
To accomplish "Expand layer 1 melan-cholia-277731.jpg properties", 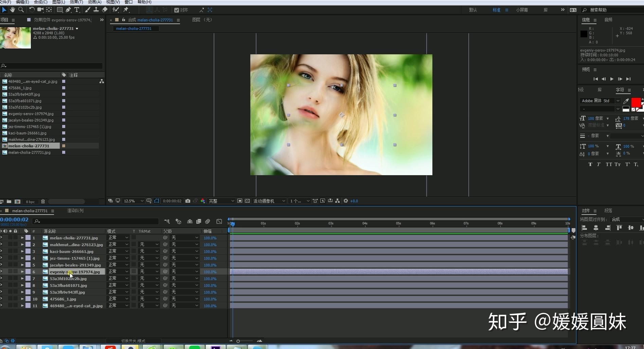I will point(22,238).
